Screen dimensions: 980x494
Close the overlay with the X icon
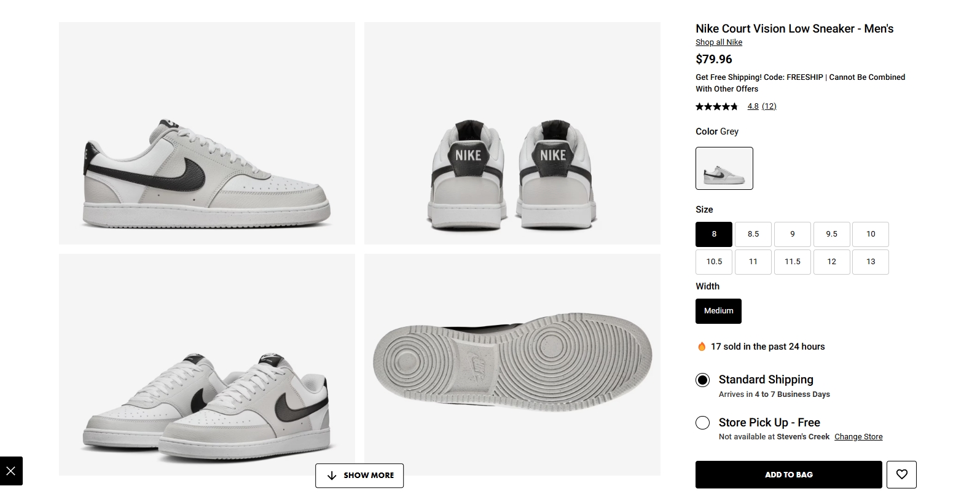click(x=11, y=471)
